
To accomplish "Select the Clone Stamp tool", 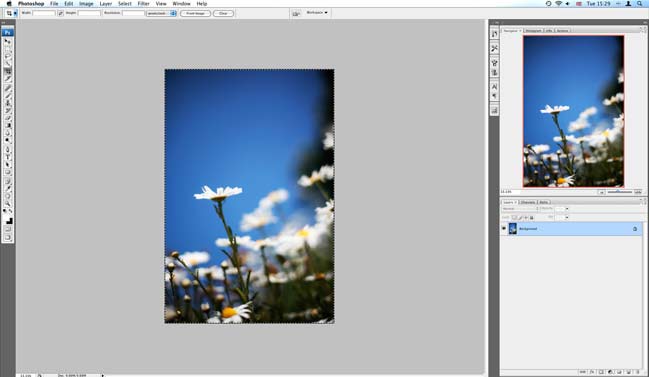I will (x=8, y=103).
